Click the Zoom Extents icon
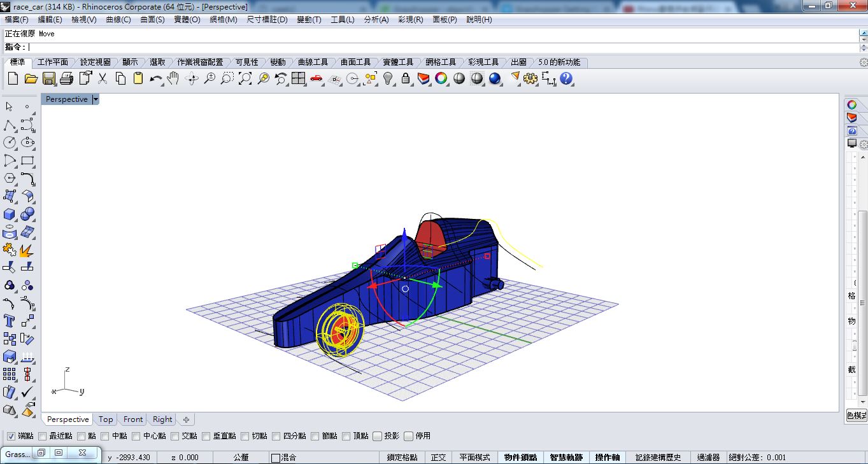868x464 pixels. (245, 78)
